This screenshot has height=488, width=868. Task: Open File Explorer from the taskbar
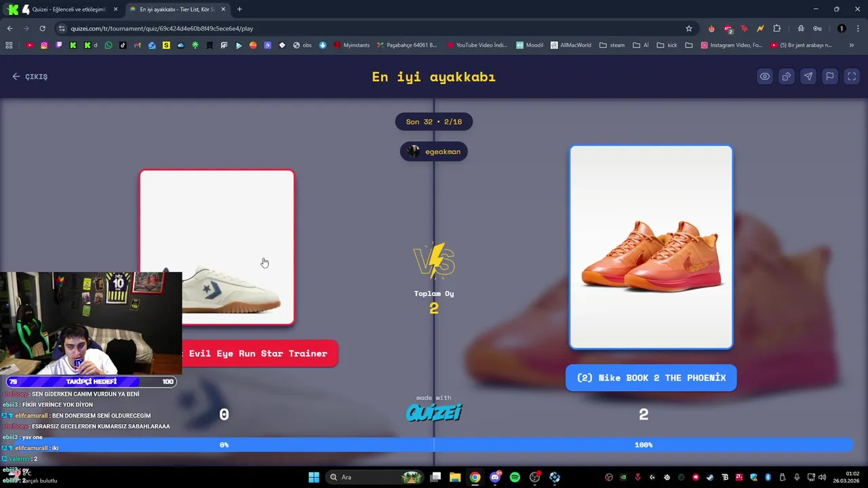[455, 477]
